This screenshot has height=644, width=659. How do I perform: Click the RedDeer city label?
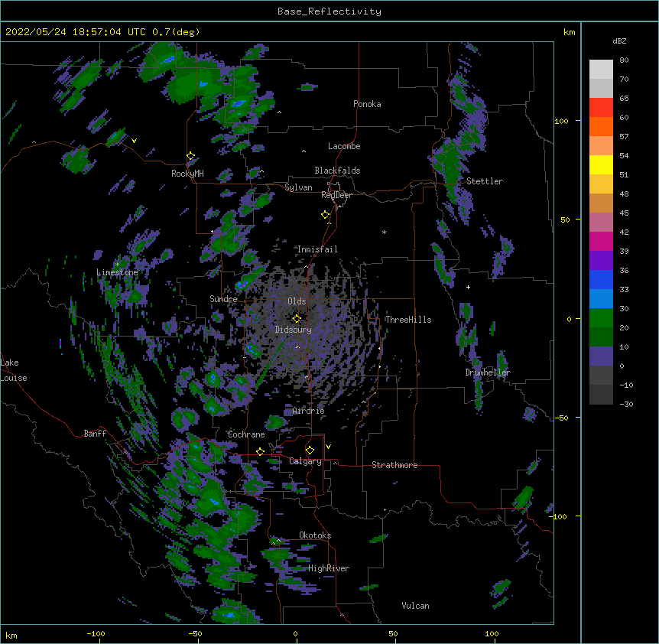pyautogui.click(x=336, y=195)
